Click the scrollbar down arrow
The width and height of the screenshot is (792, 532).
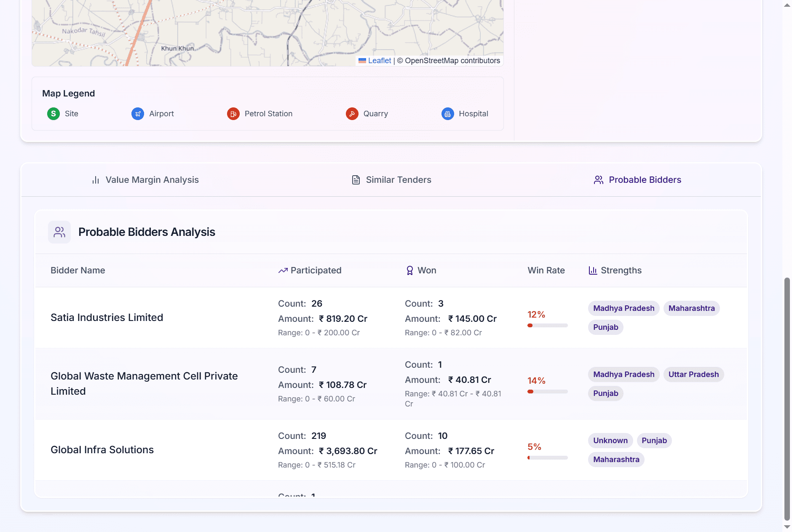(x=787, y=527)
